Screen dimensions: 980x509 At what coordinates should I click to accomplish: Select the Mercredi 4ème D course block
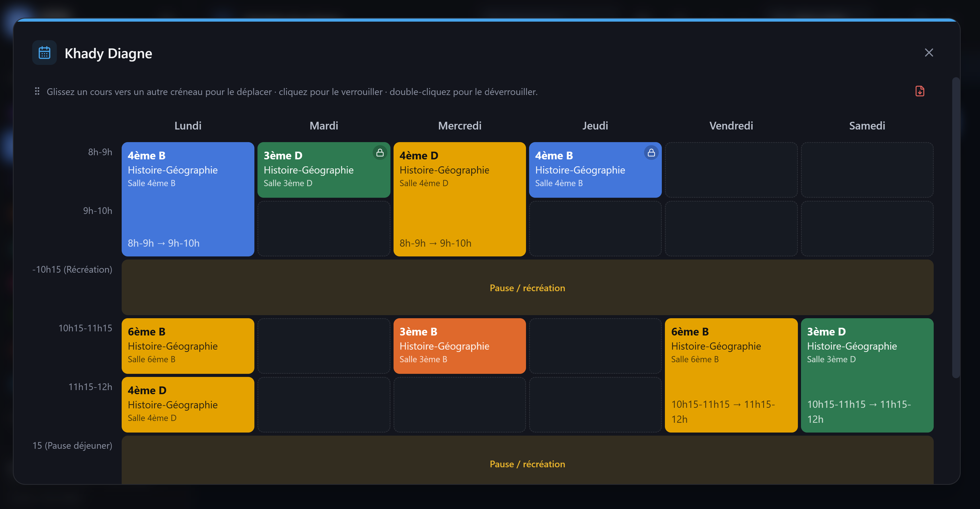pos(460,199)
